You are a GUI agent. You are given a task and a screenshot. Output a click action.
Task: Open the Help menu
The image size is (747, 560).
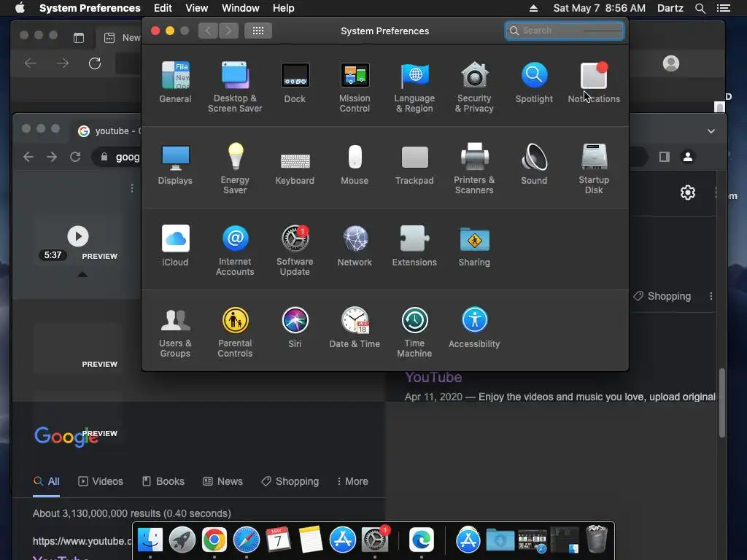284,8
